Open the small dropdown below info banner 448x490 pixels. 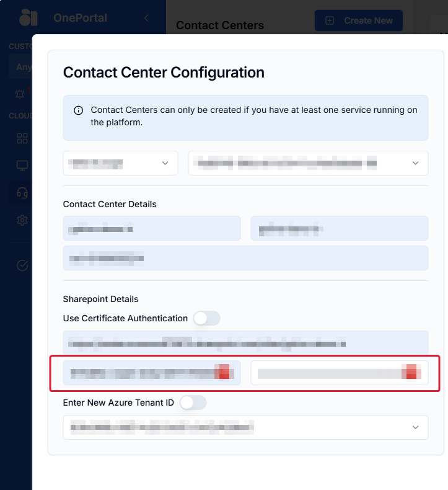pyautogui.click(x=120, y=163)
